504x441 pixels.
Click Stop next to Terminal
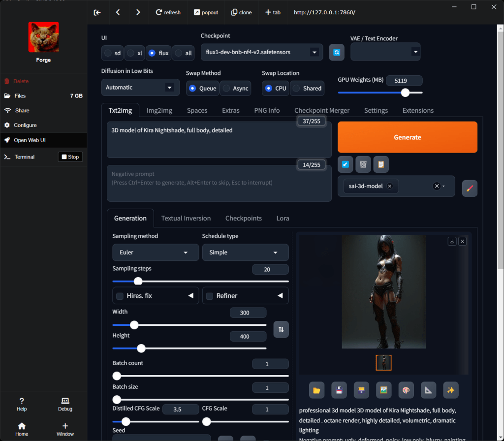[x=70, y=157]
